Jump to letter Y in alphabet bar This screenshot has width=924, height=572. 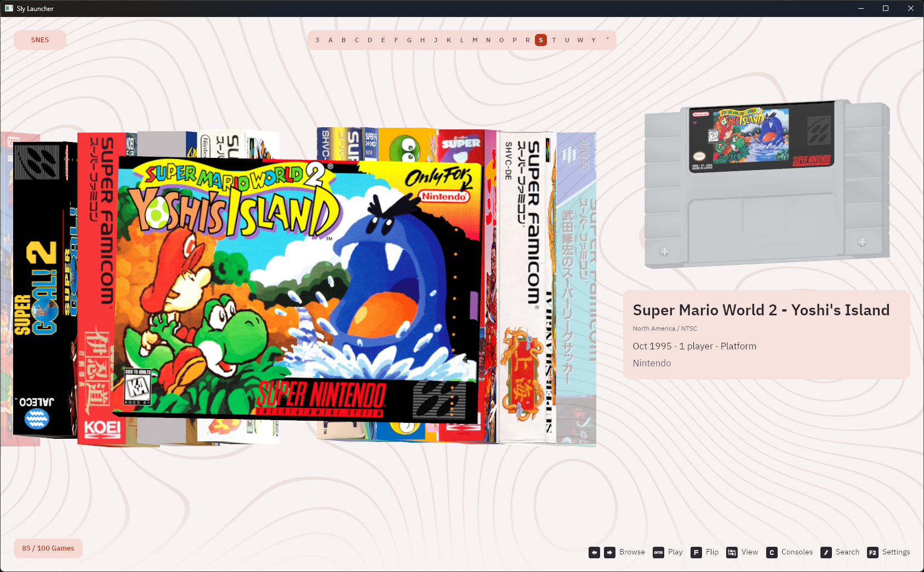point(594,40)
